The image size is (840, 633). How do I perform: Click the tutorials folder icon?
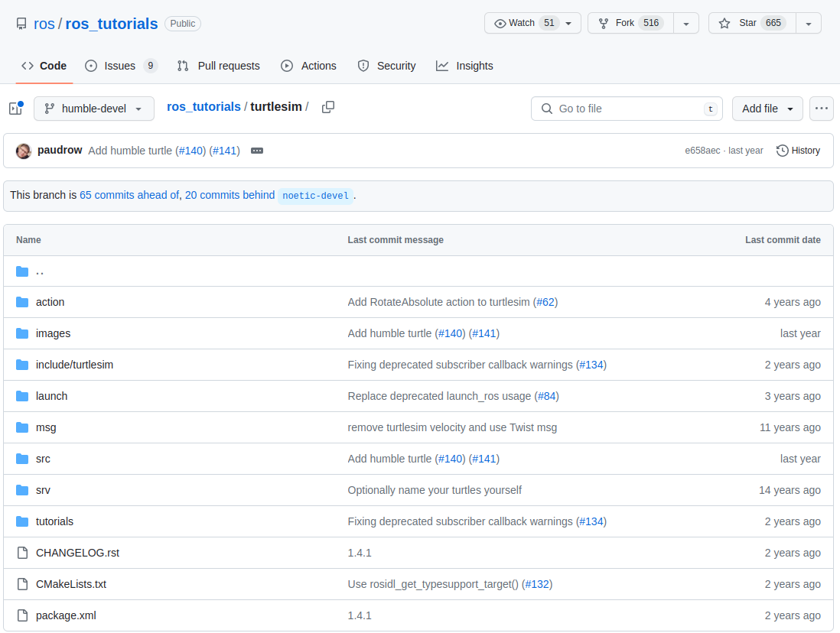click(x=22, y=521)
